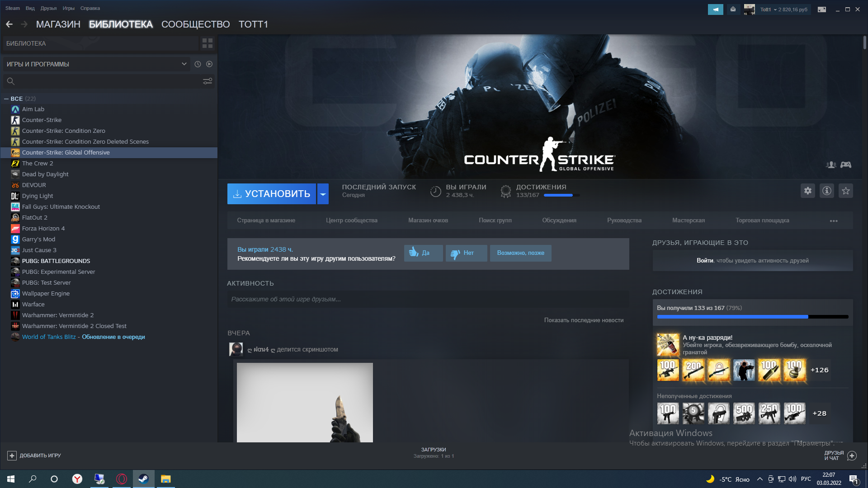
Task: Open advanced library filter settings icon
Action: point(208,81)
